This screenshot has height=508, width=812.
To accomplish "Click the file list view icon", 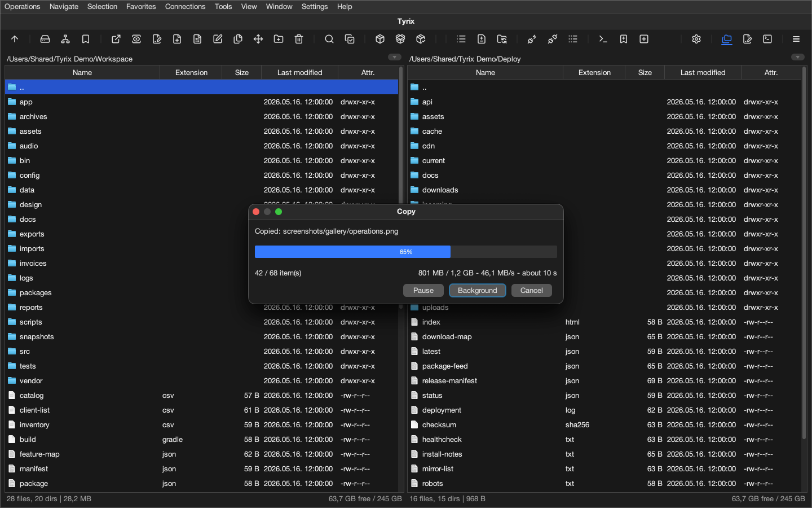I will 461,39.
